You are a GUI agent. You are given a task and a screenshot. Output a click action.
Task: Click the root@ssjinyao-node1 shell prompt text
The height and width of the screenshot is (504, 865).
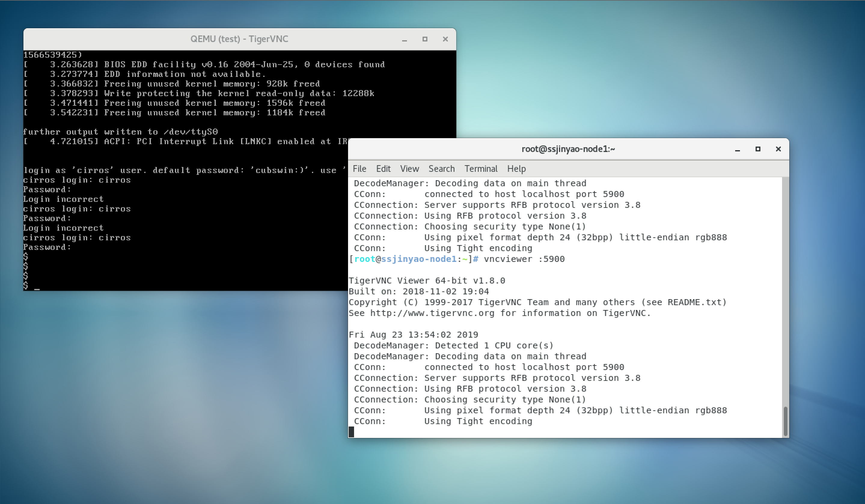point(414,259)
